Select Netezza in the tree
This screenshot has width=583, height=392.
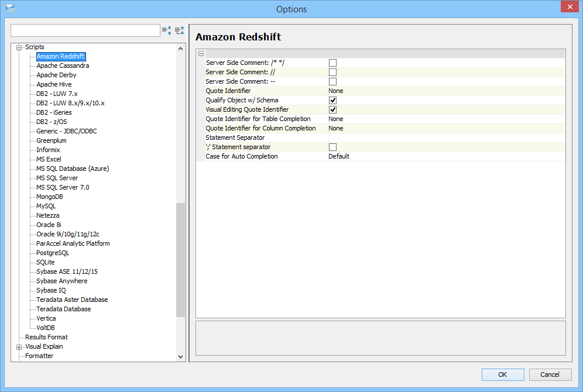(47, 215)
